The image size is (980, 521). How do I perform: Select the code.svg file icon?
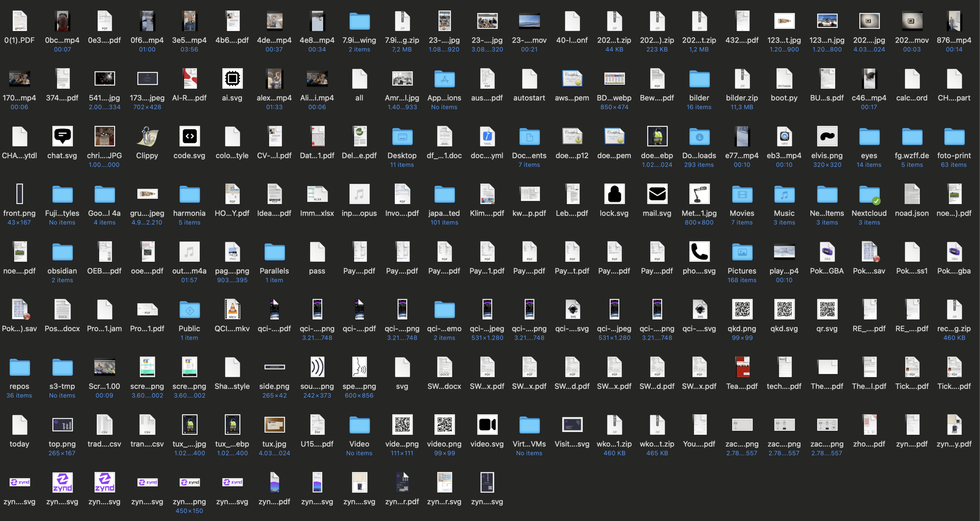pos(189,137)
